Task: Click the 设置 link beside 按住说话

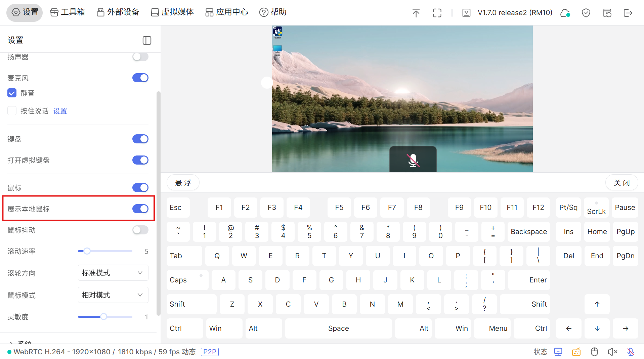Action: coord(60,111)
